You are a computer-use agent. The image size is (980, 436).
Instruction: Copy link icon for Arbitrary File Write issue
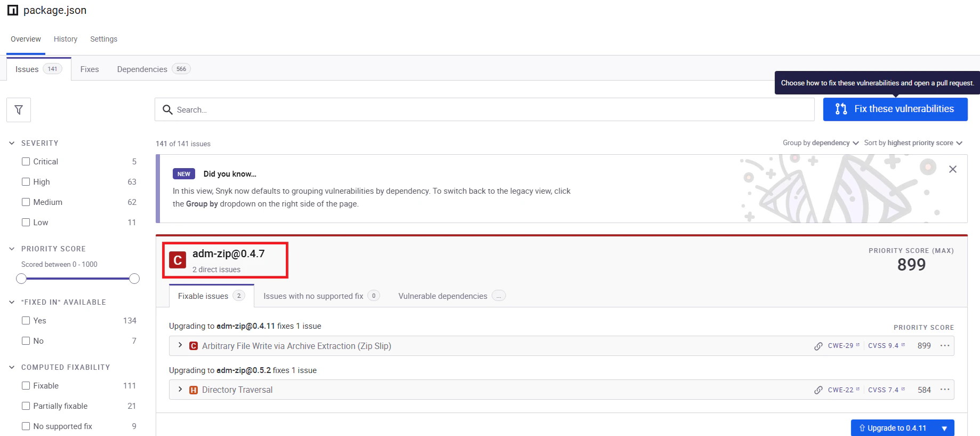pyautogui.click(x=818, y=346)
